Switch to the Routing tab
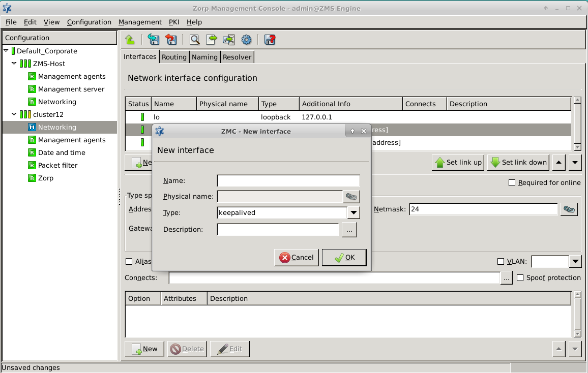 coord(174,57)
